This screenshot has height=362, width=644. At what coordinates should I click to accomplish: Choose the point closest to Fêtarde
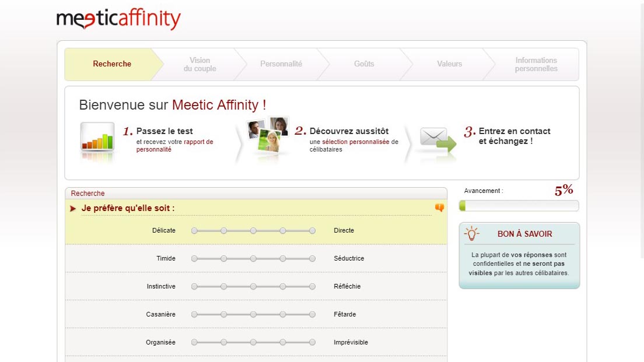312,314
